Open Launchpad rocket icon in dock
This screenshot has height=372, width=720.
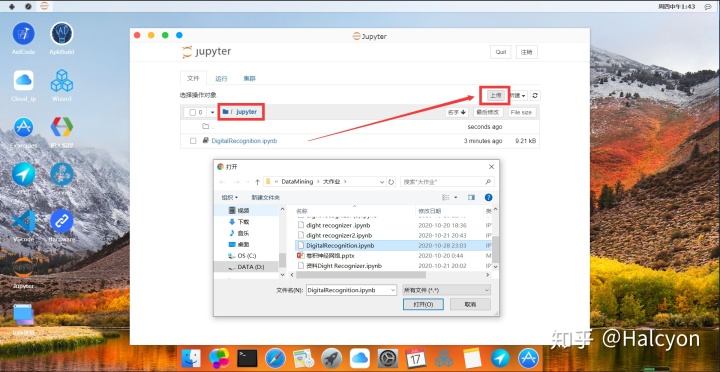tap(331, 358)
